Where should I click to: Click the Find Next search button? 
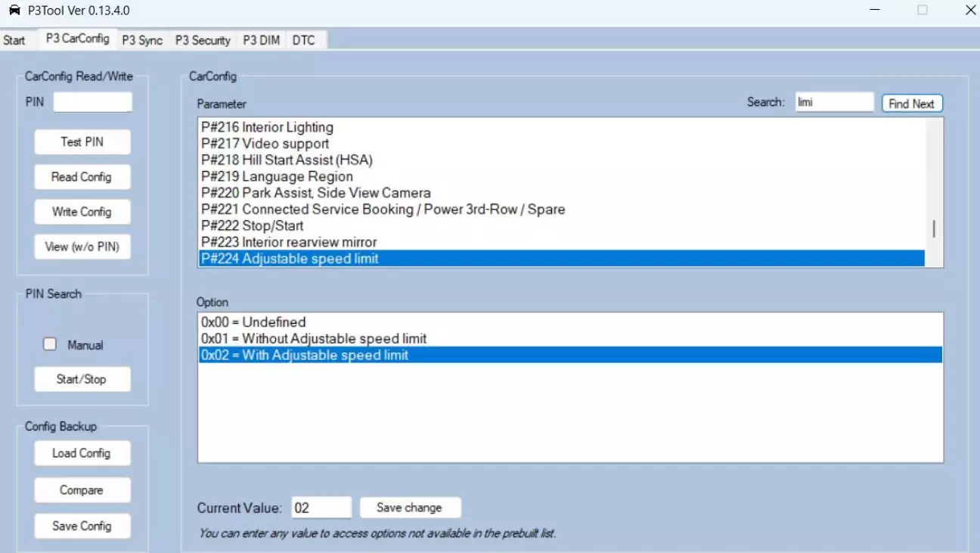click(911, 104)
